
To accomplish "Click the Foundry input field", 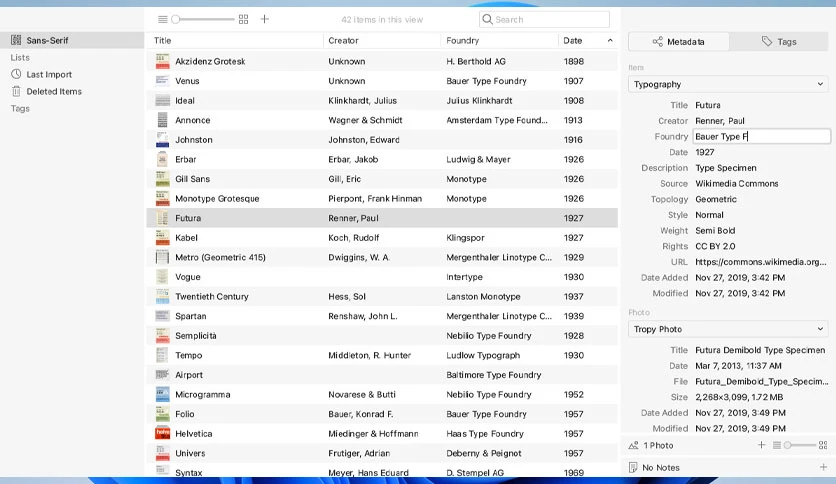I will click(761, 136).
